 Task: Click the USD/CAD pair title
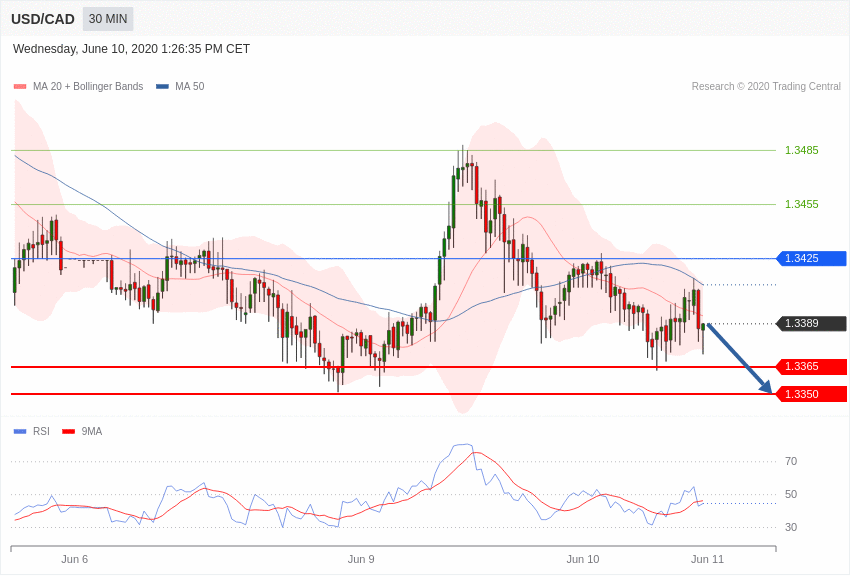tap(43, 19)
